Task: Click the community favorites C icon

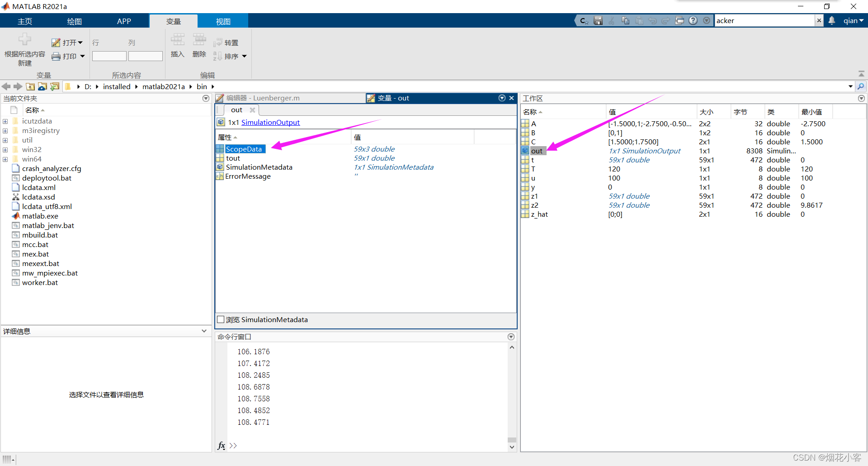Action: 584,21
